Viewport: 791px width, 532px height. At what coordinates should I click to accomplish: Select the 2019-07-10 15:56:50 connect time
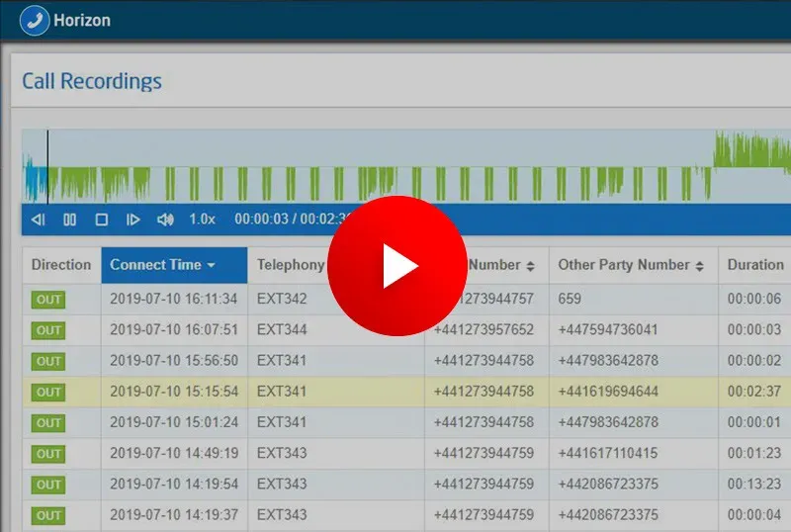click(x=174, y=360)
